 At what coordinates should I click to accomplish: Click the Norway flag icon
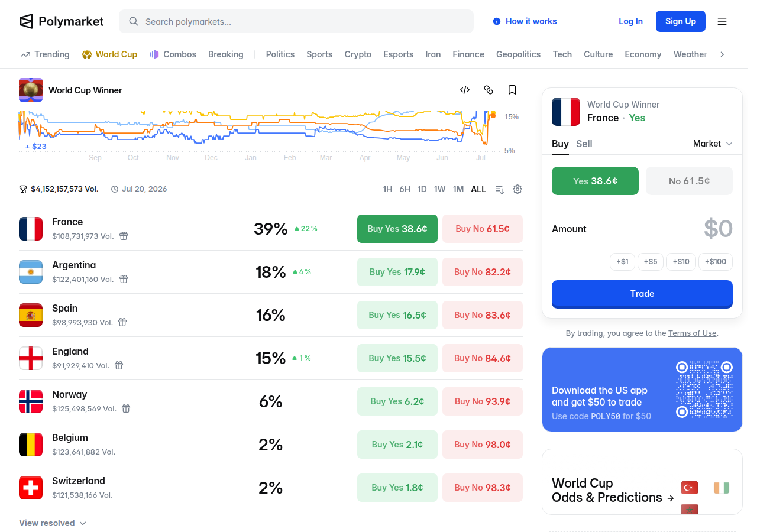31,401
